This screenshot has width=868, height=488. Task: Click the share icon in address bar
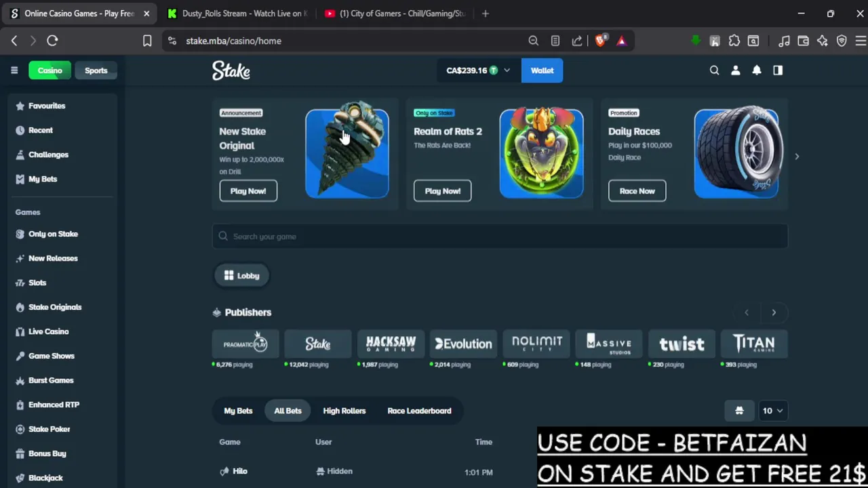pos(577,41)
